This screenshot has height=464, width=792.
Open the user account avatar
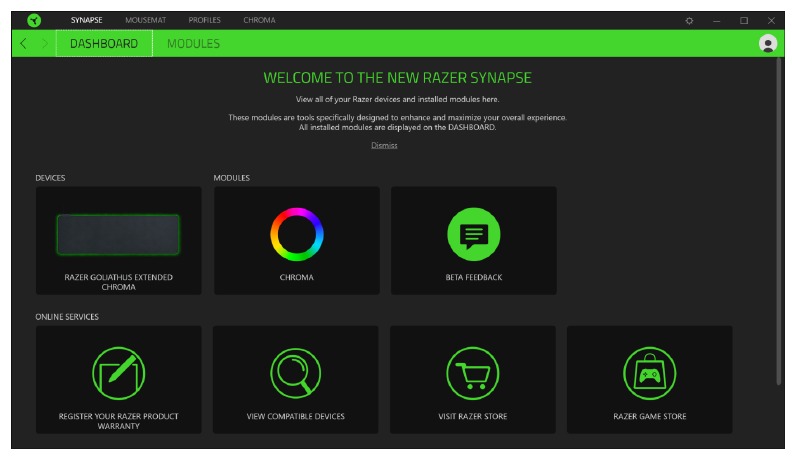(x=768, y=43)
